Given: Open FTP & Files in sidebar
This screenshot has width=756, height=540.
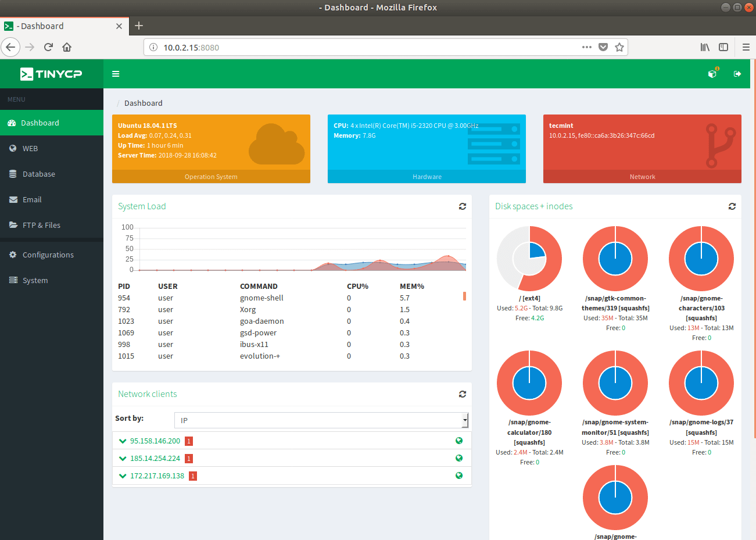Looking at the screenshot, I should [41, 225].
